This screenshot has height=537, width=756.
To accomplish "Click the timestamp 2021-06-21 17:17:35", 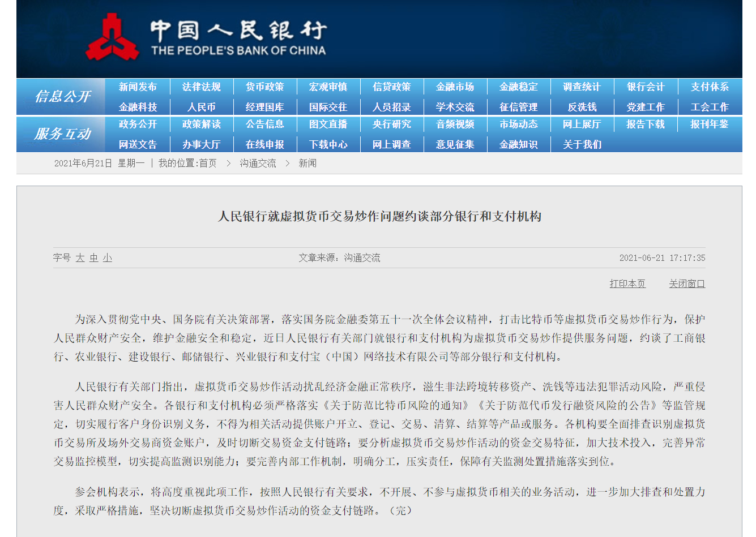I will click(x=662, y=257).
